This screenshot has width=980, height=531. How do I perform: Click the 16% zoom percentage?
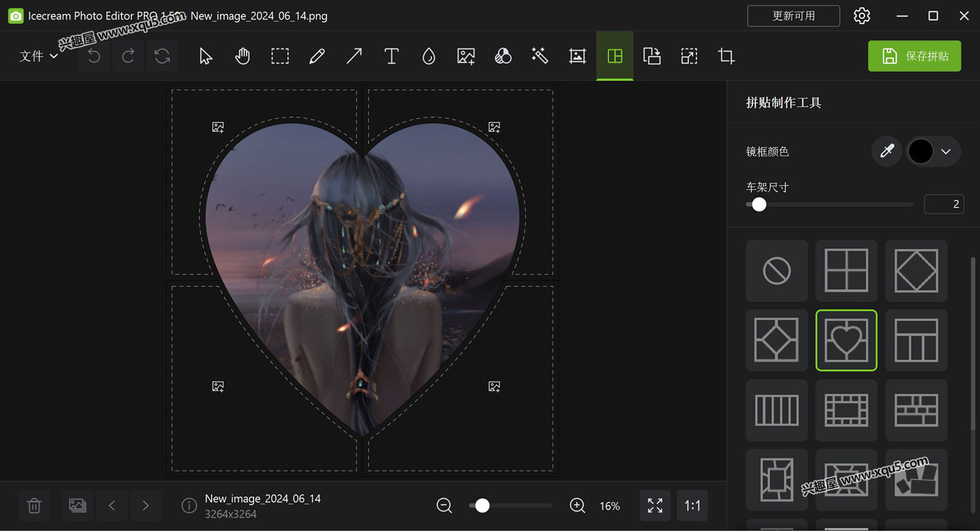[x=610, y=506]
